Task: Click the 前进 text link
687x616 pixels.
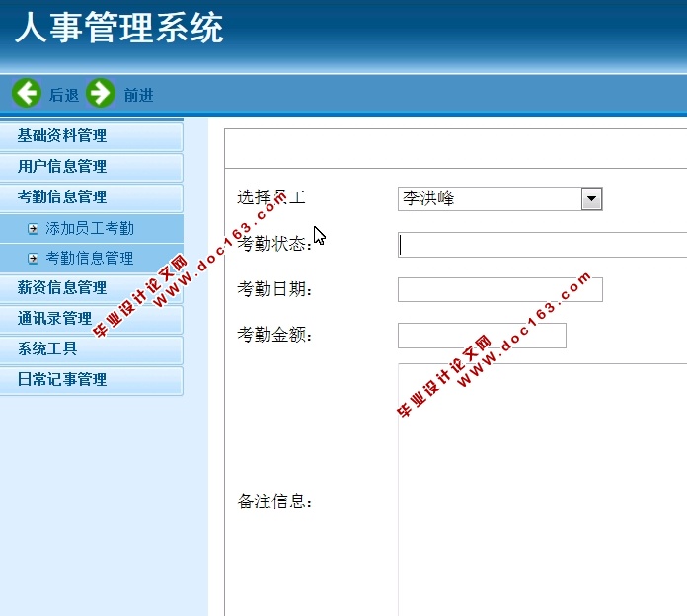Action: [139, 96]
